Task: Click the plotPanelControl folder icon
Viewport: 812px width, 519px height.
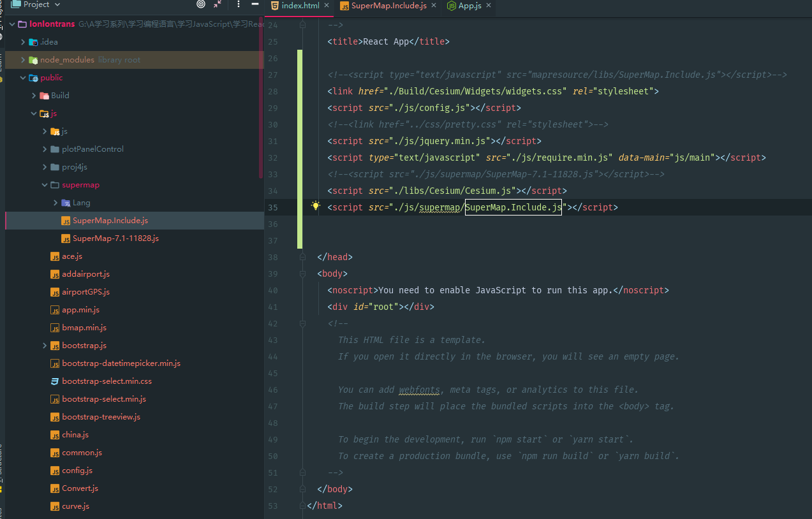Action: point(55,149)
